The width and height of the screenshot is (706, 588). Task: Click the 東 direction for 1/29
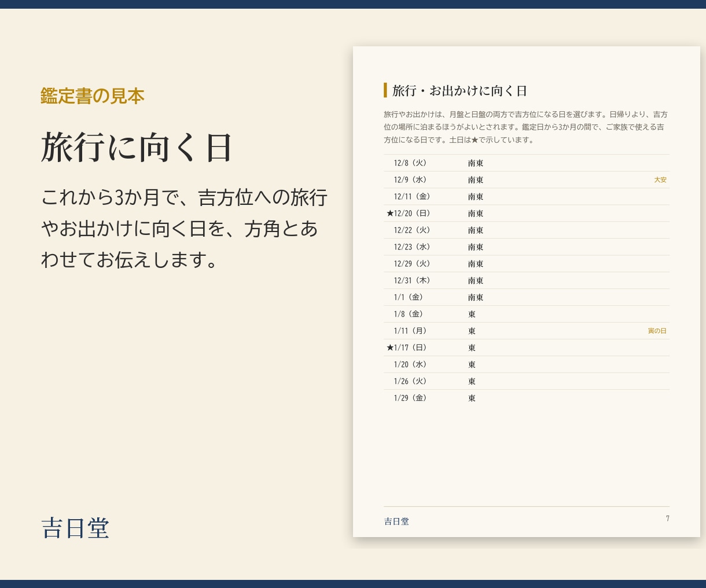click(x=472, y=398)
